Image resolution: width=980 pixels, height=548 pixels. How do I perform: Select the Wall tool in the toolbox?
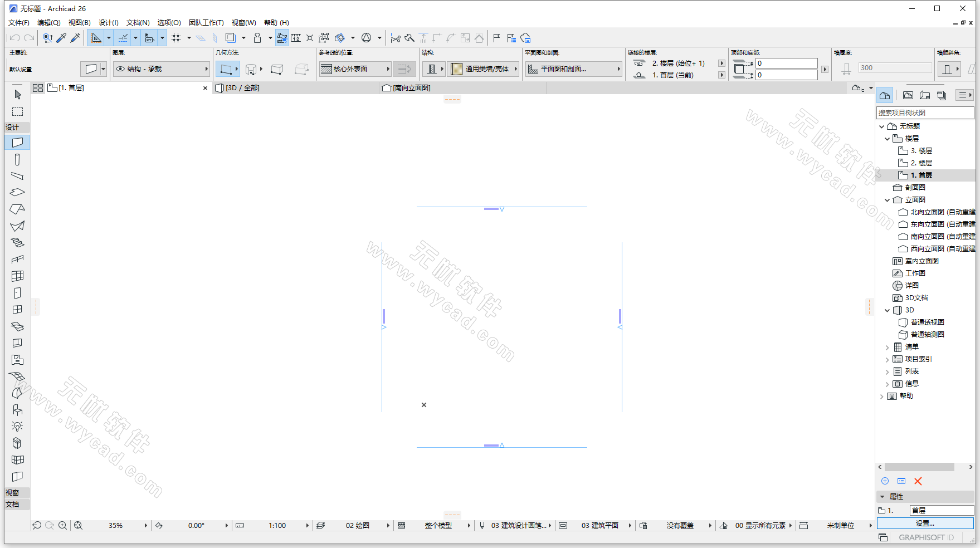[x=17, y=142]
